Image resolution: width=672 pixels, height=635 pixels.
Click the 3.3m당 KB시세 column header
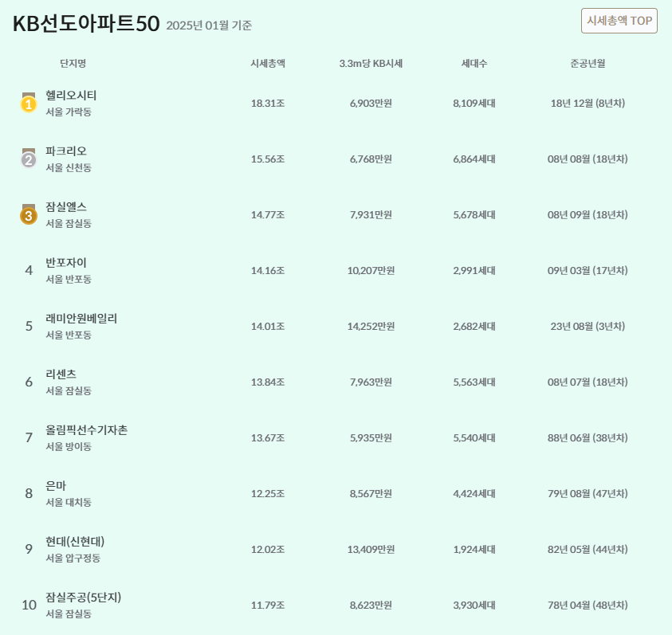pyautogui.click(x=371, y=64)
